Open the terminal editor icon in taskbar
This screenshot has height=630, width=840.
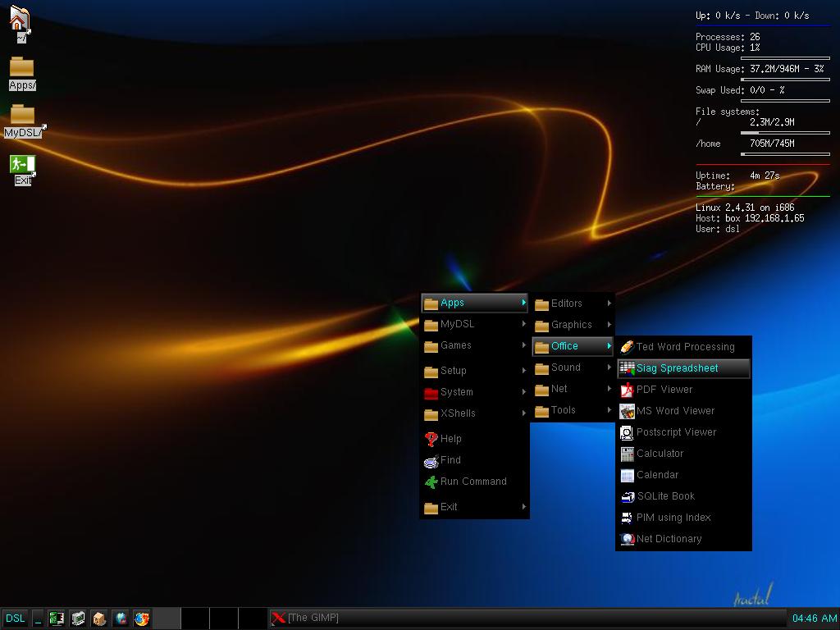click(x=56, y=618)
